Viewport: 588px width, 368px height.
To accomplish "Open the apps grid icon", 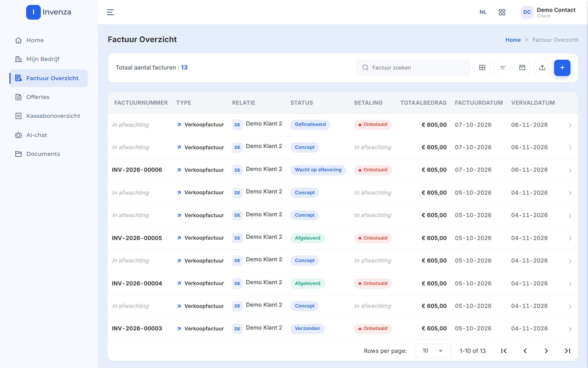I will point(502,12).
